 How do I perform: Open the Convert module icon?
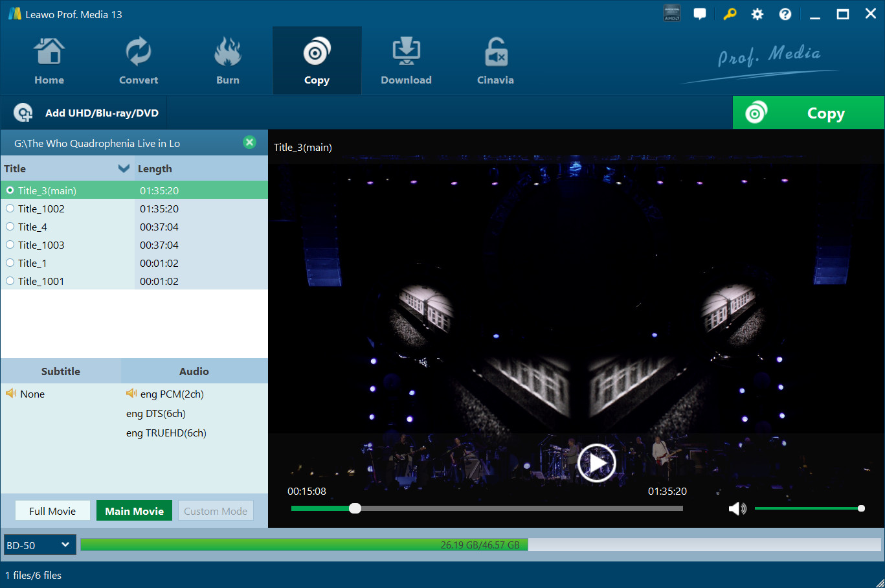[139, 52]
